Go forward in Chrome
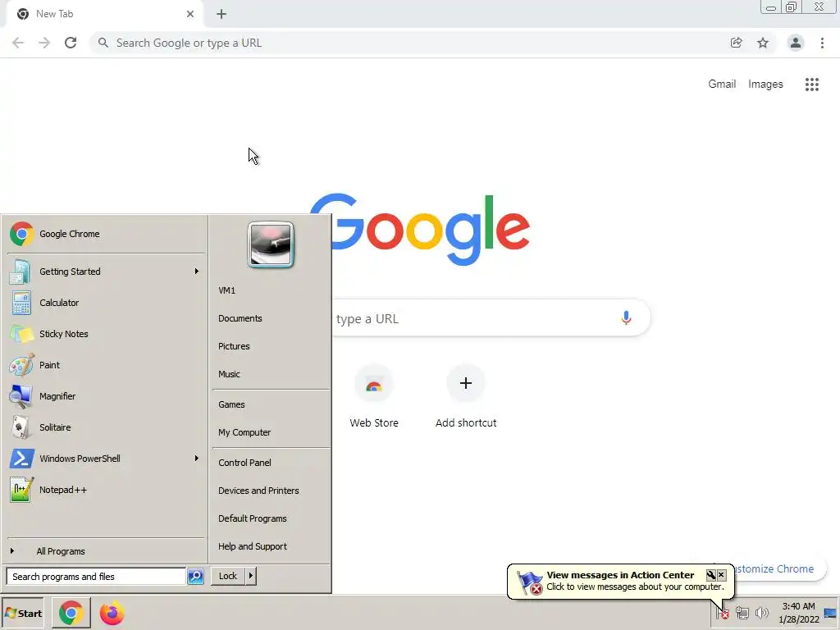Image resolution: width=840 pixels, height=630 pixels. tap(44, 43)
